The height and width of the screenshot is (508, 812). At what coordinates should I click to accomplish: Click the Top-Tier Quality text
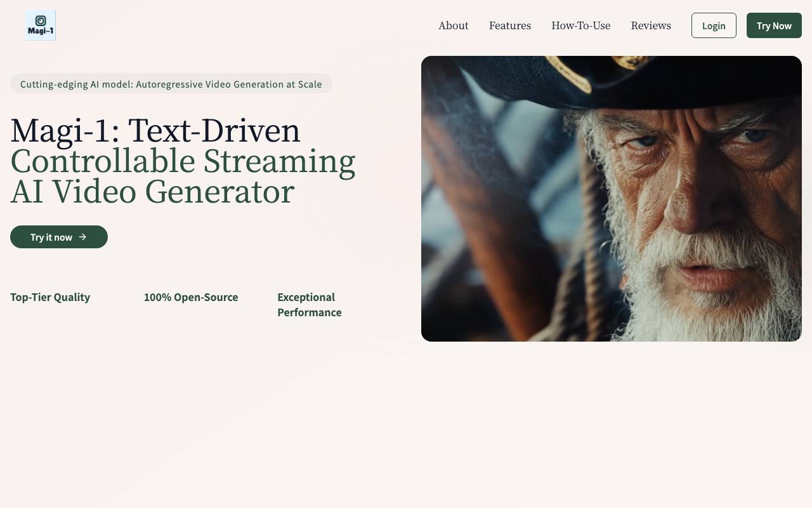(x=50, y=297)
